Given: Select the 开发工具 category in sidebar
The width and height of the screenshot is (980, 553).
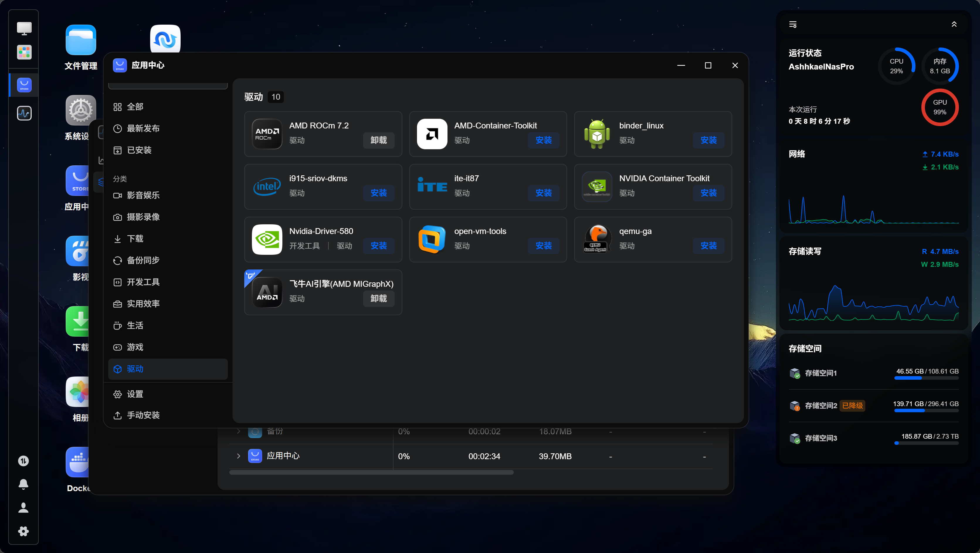Looking at the screenshot, I should tap(168, 282).
